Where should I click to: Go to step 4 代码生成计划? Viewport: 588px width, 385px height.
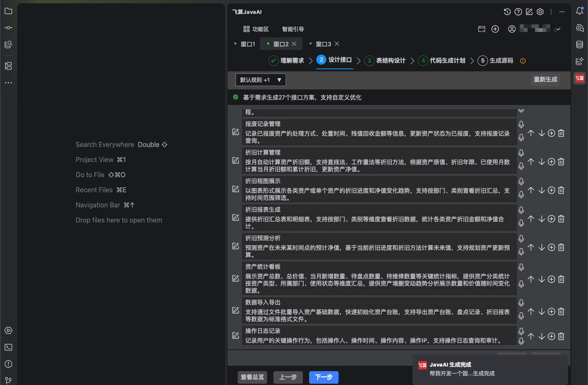coord(441,61)
